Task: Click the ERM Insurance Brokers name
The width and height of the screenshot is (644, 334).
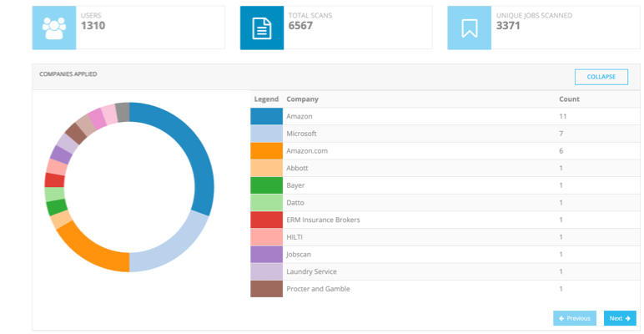Action: (x=323, y=220)
